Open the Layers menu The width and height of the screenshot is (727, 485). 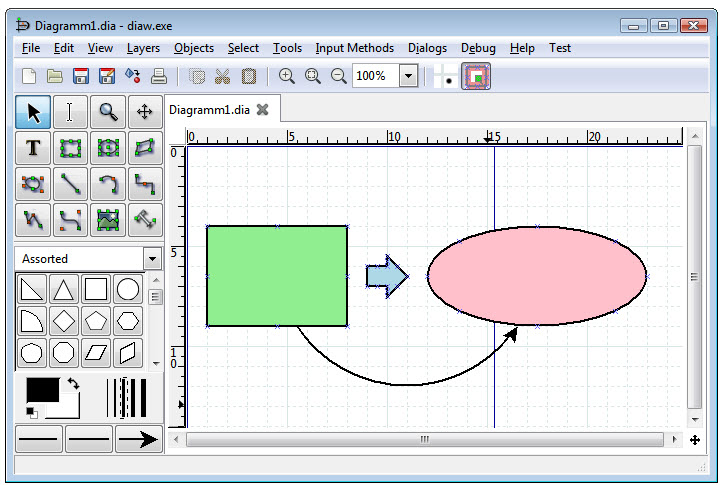pyautogui.click(x=143, y=48)
